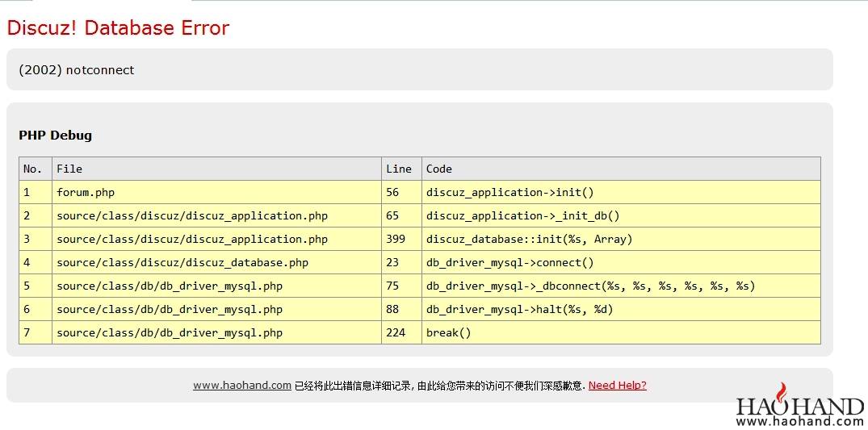Click the Code column header

click(x=621, y=169)
